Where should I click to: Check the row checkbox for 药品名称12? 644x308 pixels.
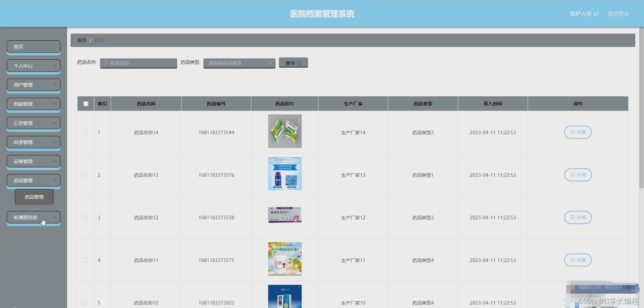coord(85,218)
